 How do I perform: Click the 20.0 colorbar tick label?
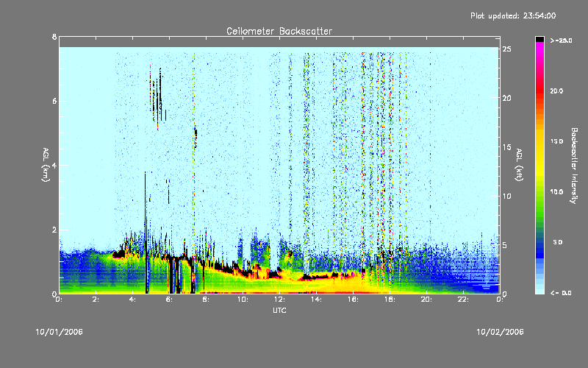556,91
